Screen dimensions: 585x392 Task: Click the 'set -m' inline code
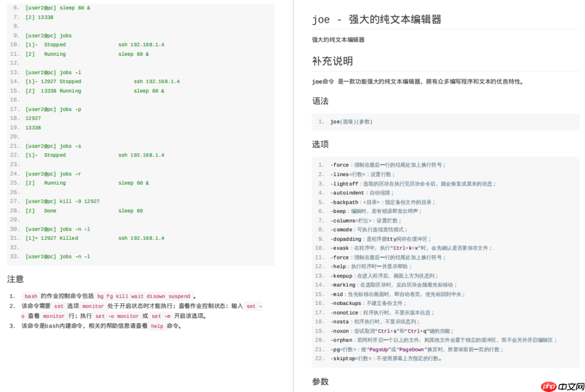(x=161, y=316)
